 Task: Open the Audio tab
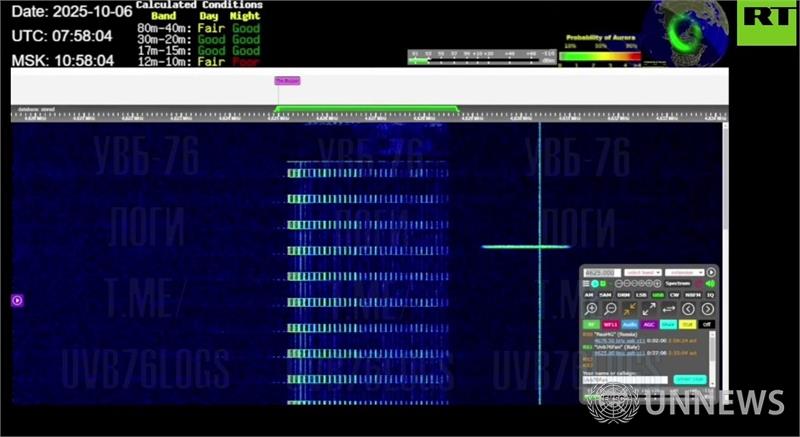coord(630,324)
